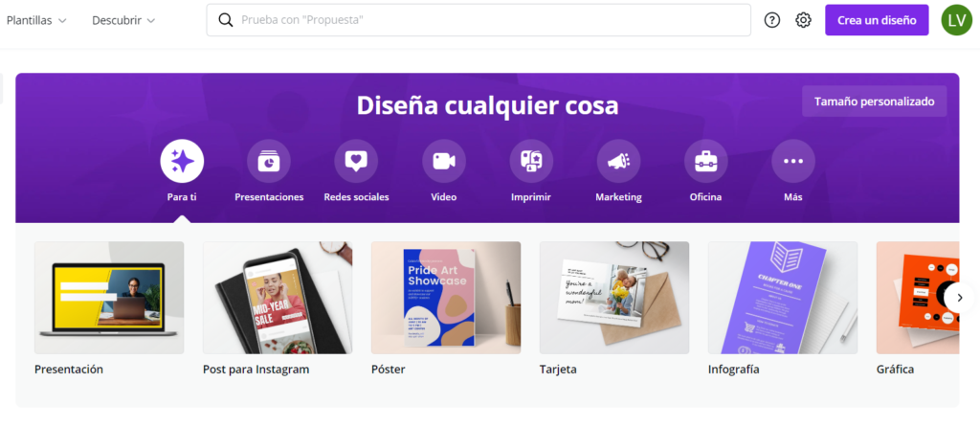Viewport: 980px width, 427px height.
Task: Expand the Descubrir dropdown menu
Action: pyautogui.click(x=123, y=20)
